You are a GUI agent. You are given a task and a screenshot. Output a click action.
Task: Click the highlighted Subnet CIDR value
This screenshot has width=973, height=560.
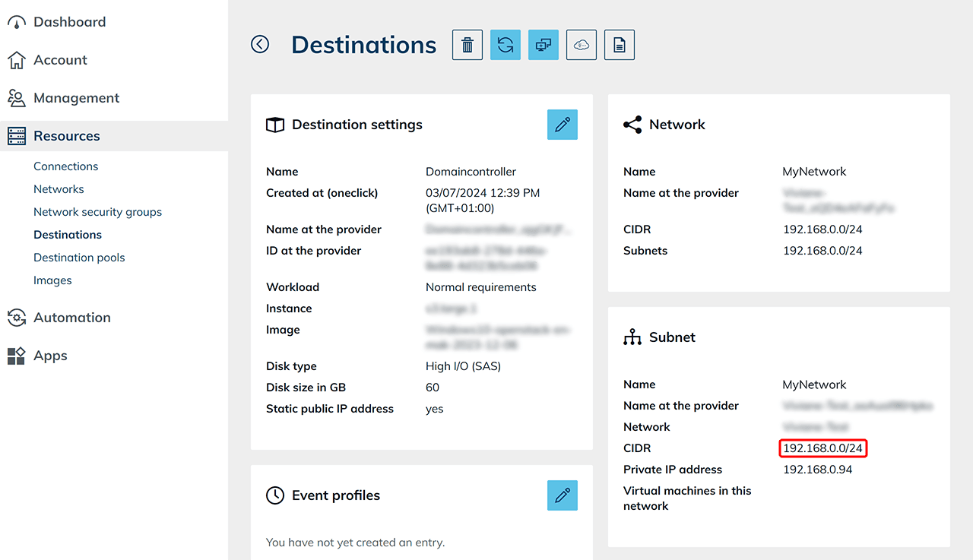pos(822,448)
